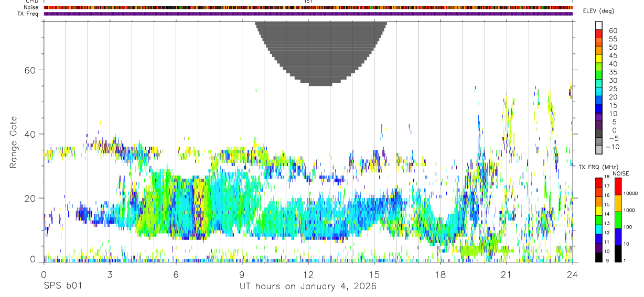644x297 pixels.
Task: Click the '40' tick on the Range Gate axis
Action: click(x=31, y=134)
